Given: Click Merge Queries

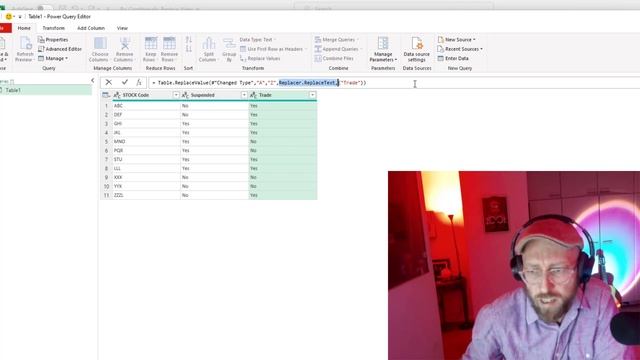Looking at the screenshot, I should coord(336,40).
